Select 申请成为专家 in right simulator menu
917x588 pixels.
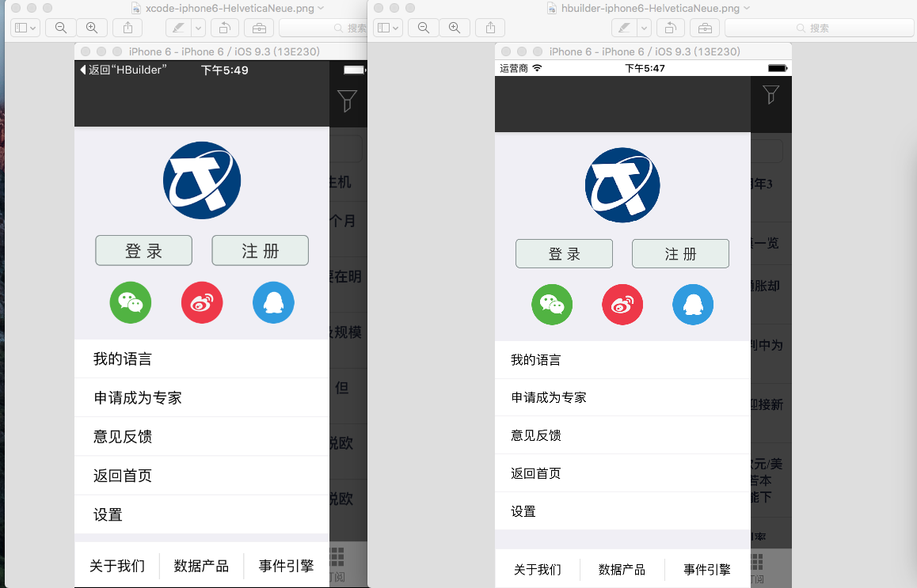tap(623, 397)
